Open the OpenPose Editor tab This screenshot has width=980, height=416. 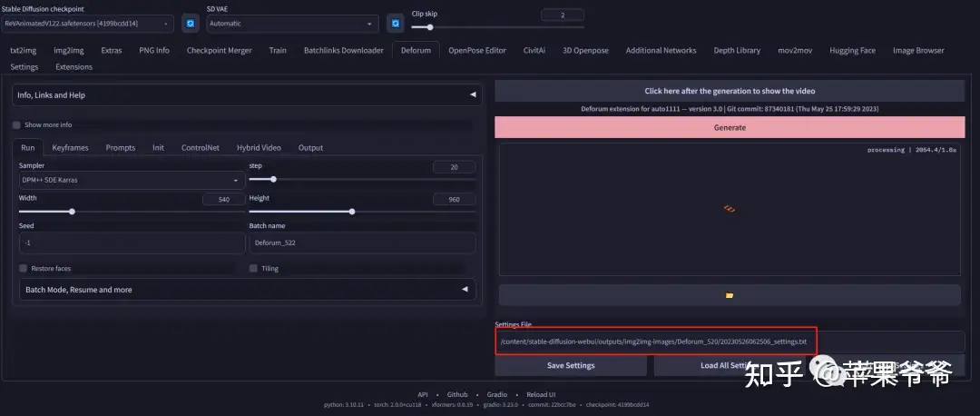[x=477, y=51]
